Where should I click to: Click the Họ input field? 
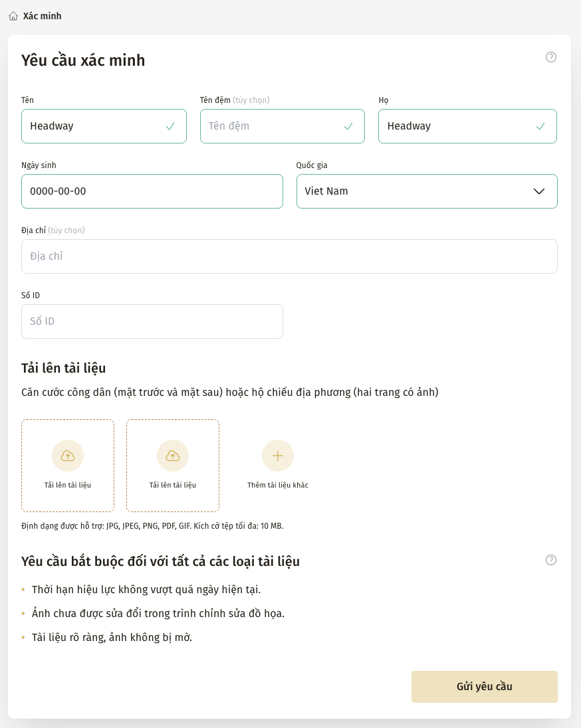459,126
